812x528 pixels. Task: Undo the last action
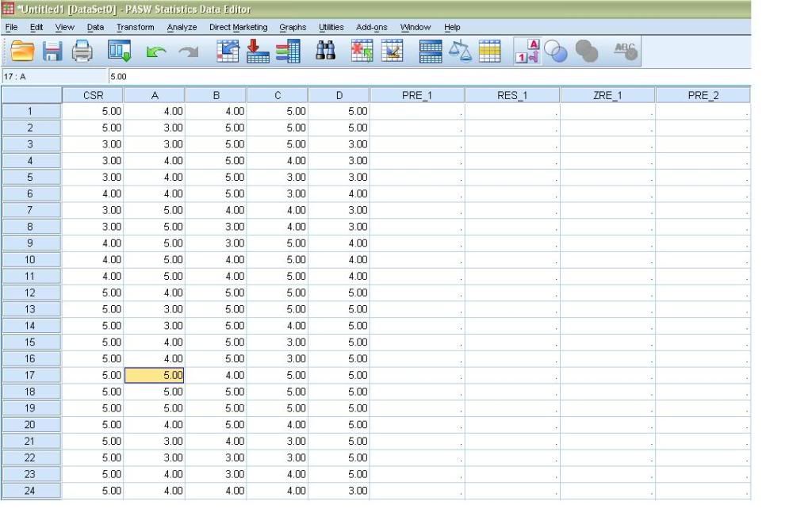click(x=156, y=52)
